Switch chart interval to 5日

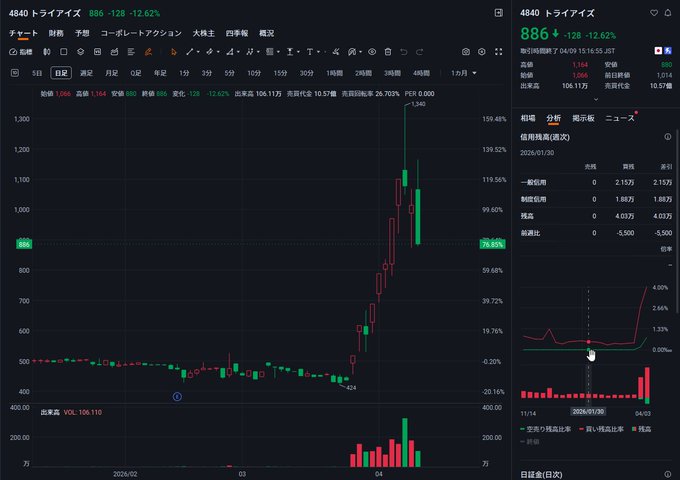coord(37,73)
